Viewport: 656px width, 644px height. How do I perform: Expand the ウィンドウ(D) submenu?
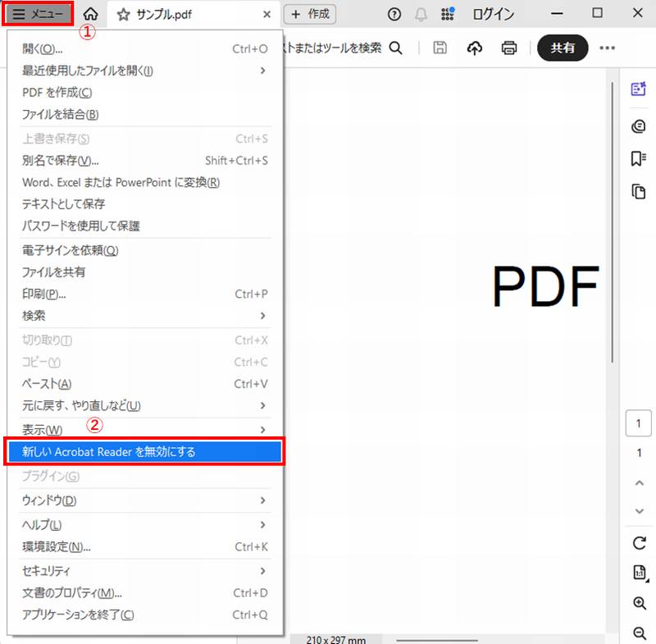[145, 500]
